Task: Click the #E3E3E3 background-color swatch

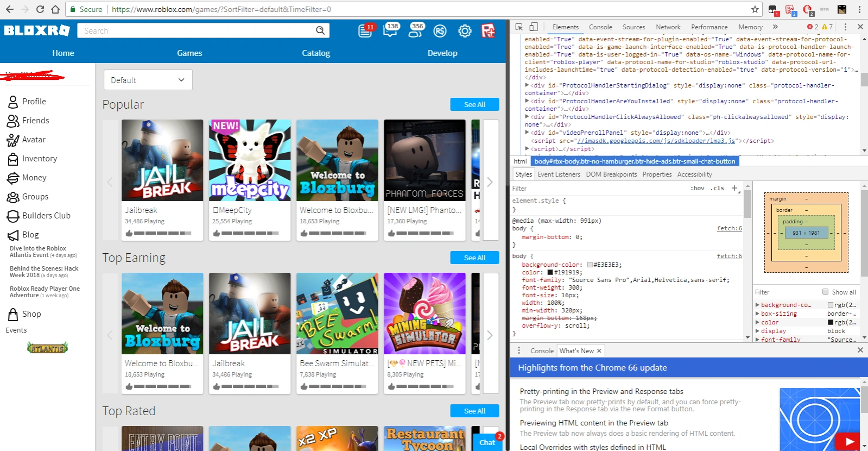Action: (x=590, y=265)
